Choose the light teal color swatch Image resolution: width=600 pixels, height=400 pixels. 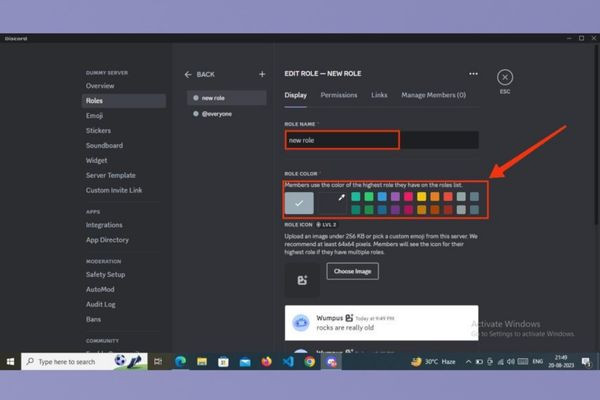(x=356, y=197)
